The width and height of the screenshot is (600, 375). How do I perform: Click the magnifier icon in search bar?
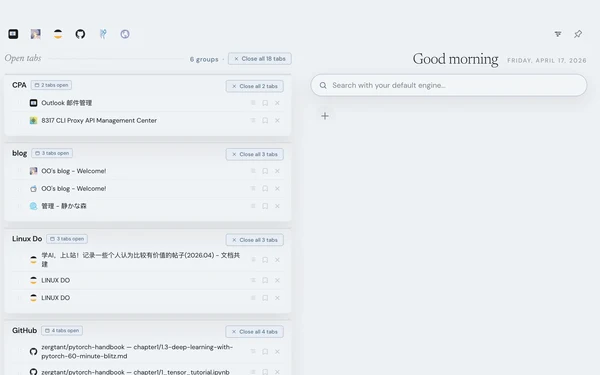323,85
